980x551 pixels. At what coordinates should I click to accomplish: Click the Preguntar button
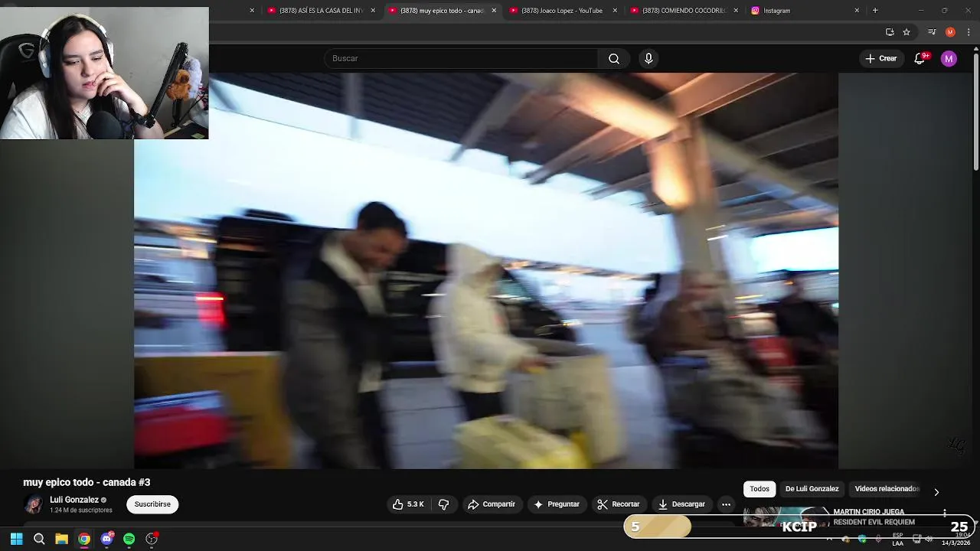(x=557, y=504)
